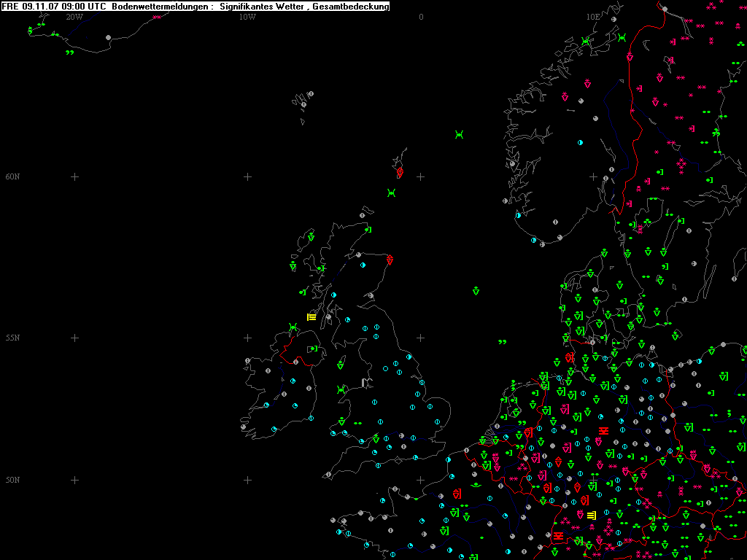The height and width of the screenshot is (560, 747).
Task: Click the 50N latitude label
Action: point(12,480)
